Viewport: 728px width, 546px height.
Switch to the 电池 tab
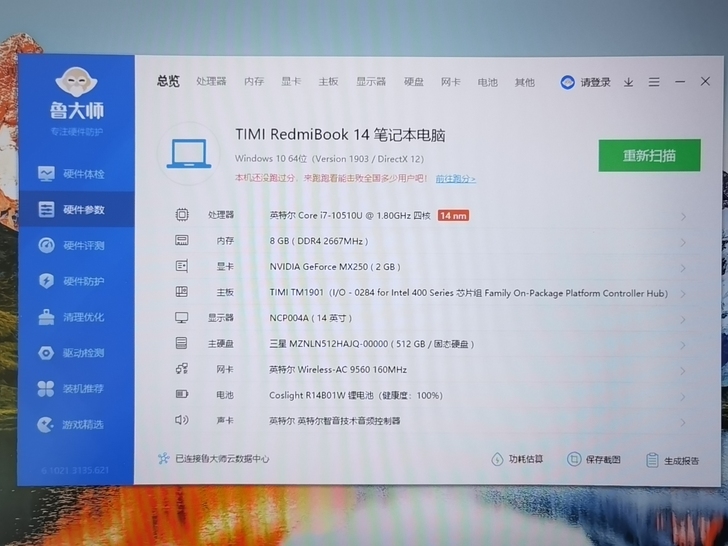pos(488,82)
